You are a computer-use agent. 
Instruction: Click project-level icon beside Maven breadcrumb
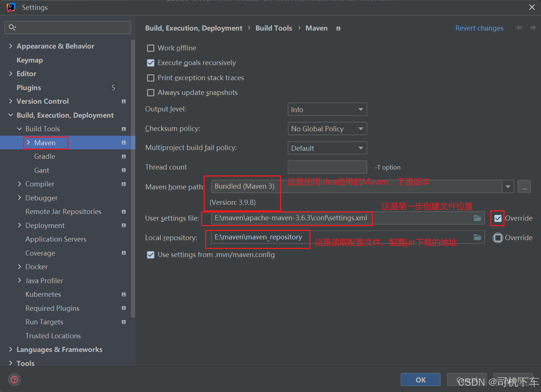[338, 28]
